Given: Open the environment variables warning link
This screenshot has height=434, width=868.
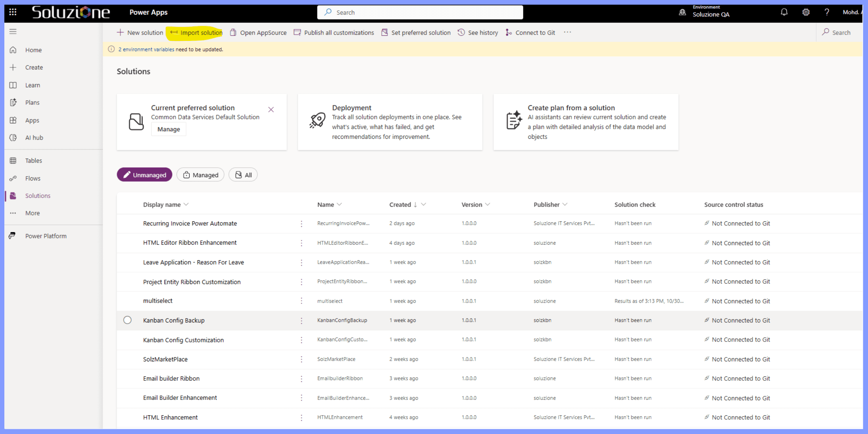Looking at the screenshot, I should (145, 49).
